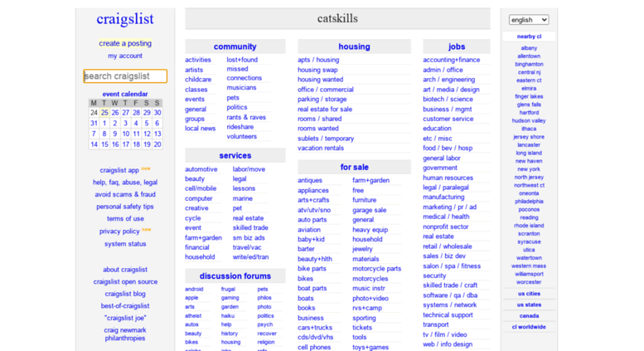The height and width of the screenshot is (351, 644).
Task: Open personal safety tips link
Action: tap(125, 207)
